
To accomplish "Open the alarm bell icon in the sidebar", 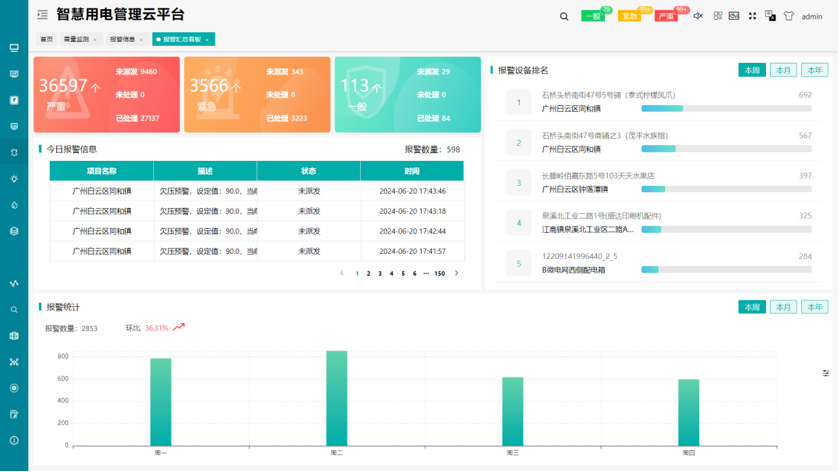I will click(x=14, y=153).
